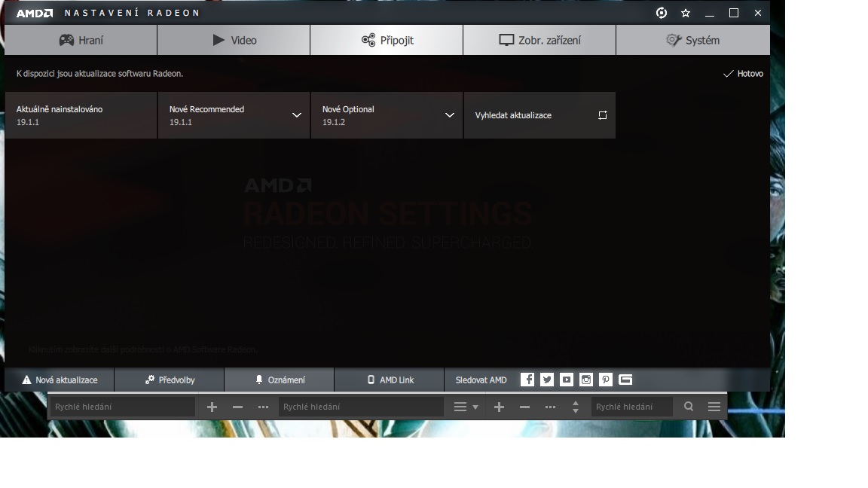Open the hamburger menu in lower toolbar

point(714,407)
